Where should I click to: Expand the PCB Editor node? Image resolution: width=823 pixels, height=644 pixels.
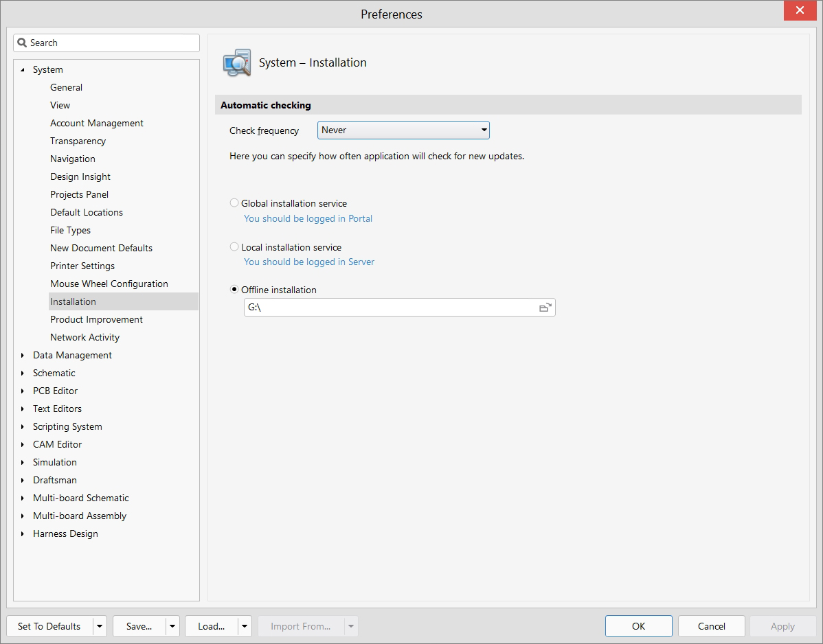22,391
